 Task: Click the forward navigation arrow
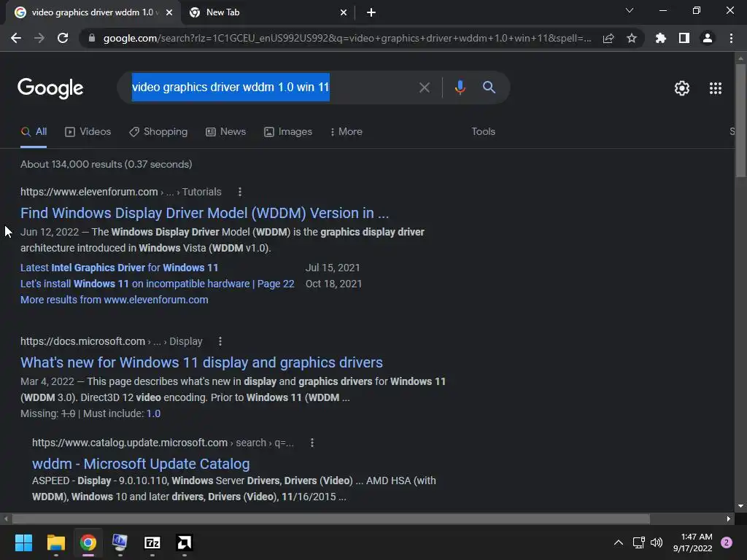(x=39, y=38)
